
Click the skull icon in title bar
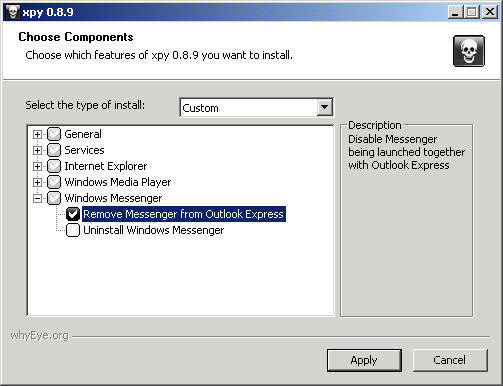(13, 12)
